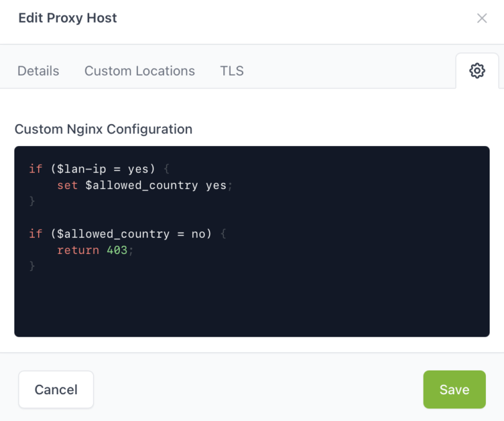Open the Custom Locations tab
Viewport: 504px width, 421px height.
140,71
